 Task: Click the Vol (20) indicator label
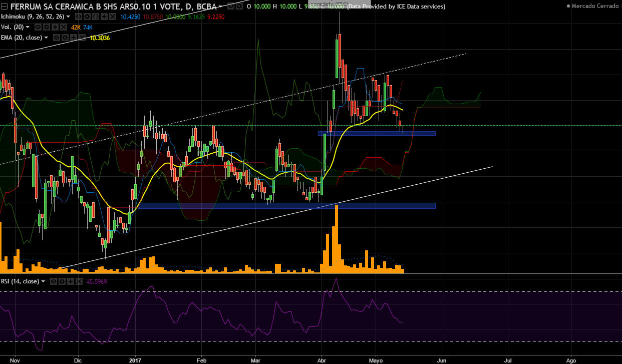(x=12, y=27)
